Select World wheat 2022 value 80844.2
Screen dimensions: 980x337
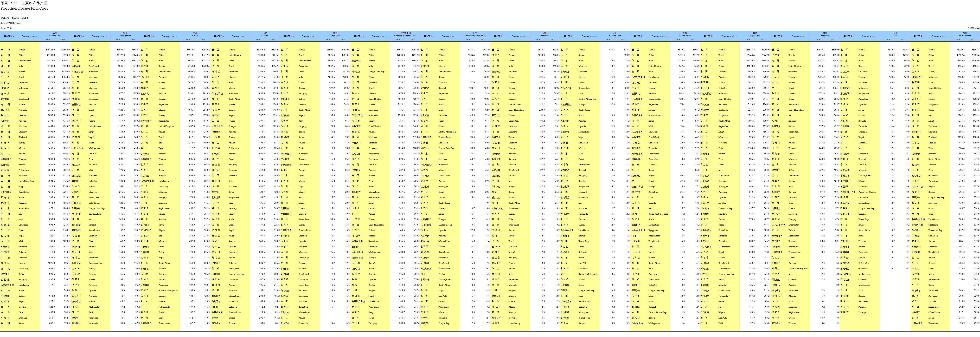[x=206, y=50]
